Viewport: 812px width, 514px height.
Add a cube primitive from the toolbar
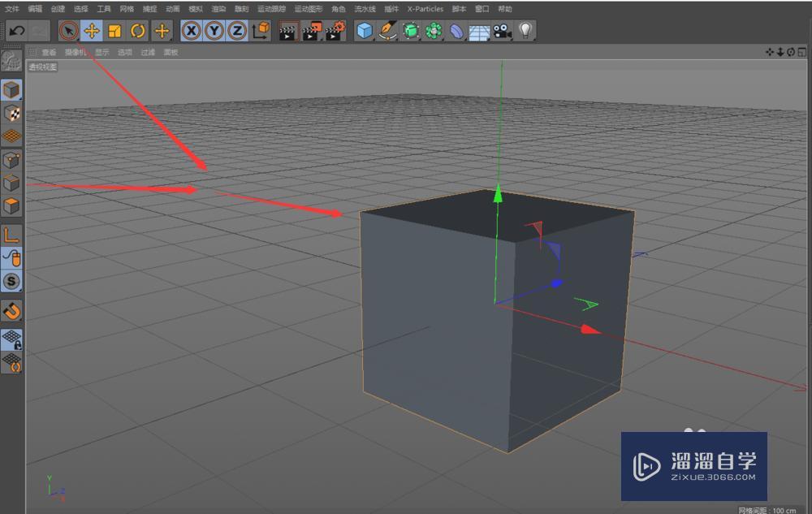tap(365, 31)
